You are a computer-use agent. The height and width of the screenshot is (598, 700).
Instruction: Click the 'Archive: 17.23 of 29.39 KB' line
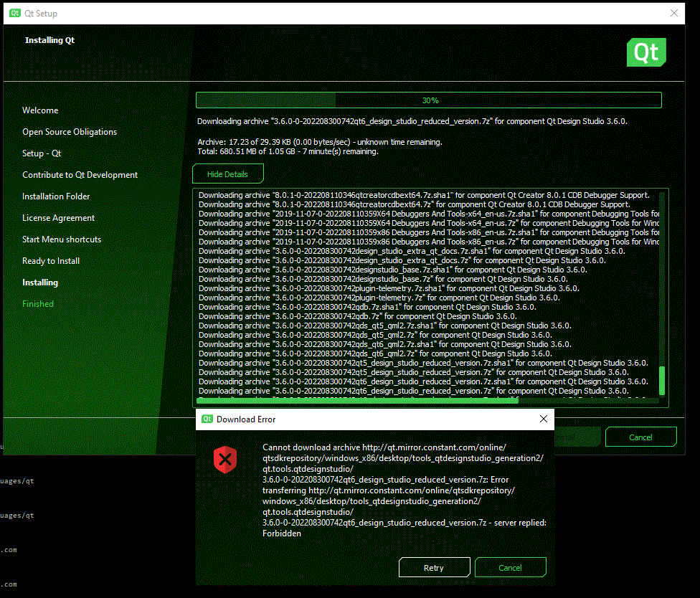[x=320, y=142]
